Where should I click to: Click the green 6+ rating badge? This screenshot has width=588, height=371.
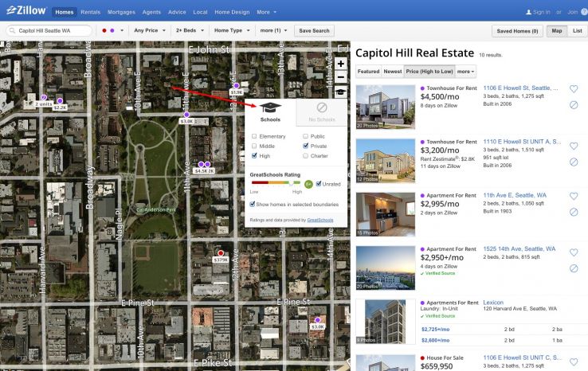click(x=308, y=184)
